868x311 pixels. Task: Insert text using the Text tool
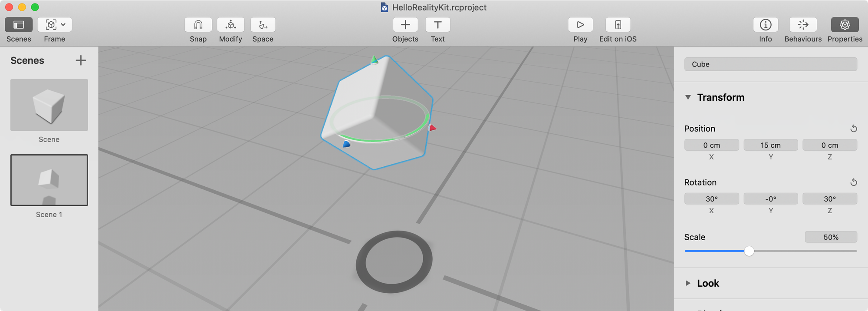[x=437, y=25]
